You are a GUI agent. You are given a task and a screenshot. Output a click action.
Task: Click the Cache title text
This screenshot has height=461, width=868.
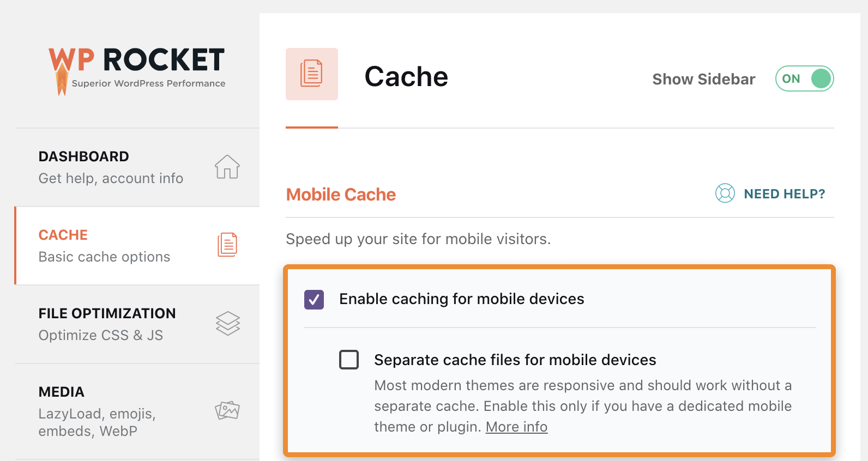click(x=406, y=77)
